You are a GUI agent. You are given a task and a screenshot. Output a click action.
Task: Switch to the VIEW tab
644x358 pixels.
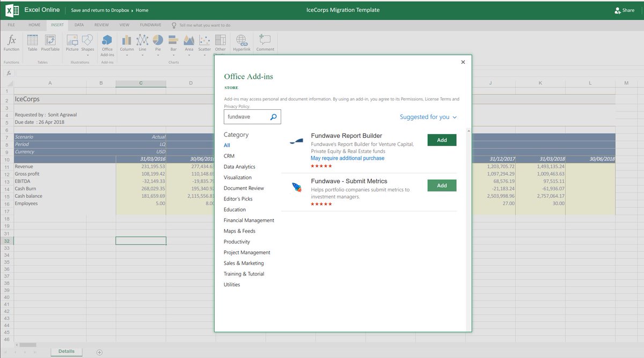125,25
